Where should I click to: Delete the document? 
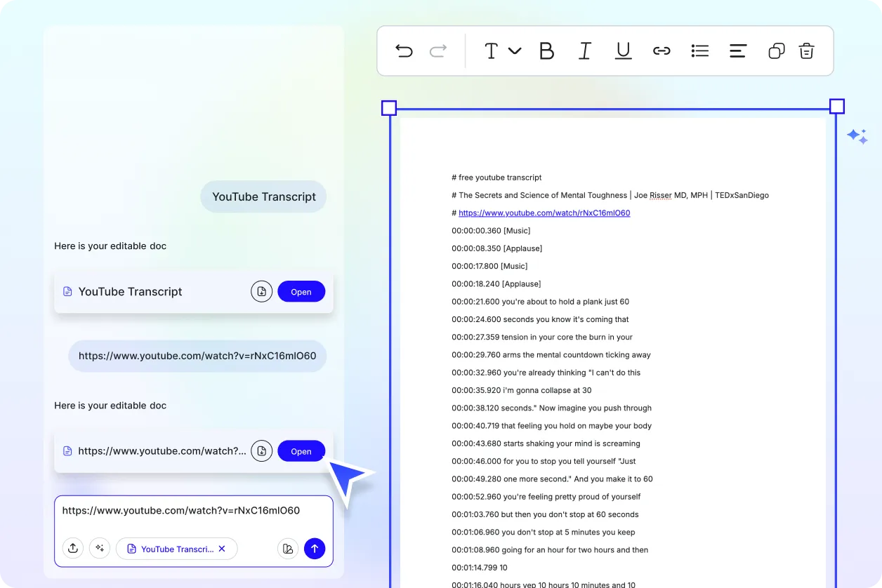(x=806, y=51)
